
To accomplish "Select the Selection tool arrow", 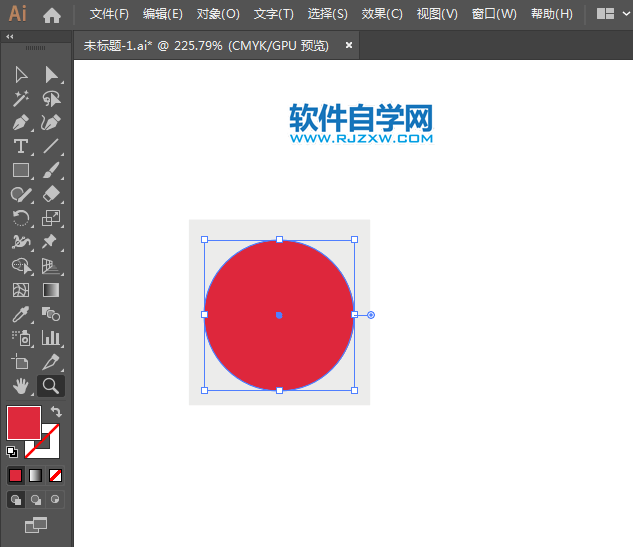I will (x=21, y=75).
